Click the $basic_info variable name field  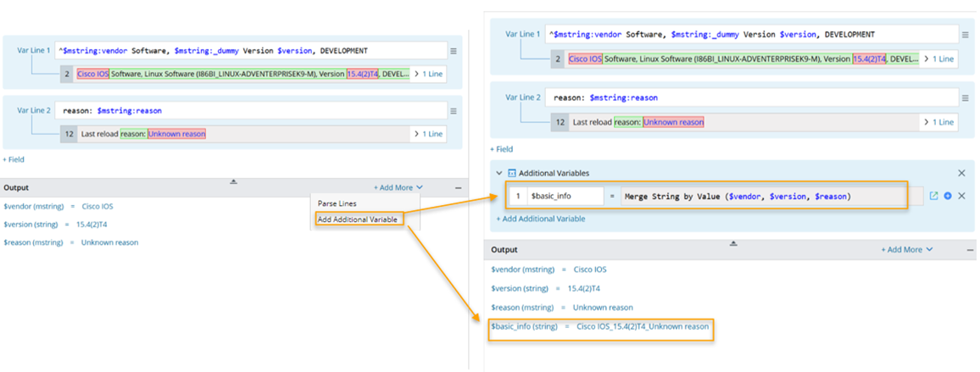(x=565, y=196)
